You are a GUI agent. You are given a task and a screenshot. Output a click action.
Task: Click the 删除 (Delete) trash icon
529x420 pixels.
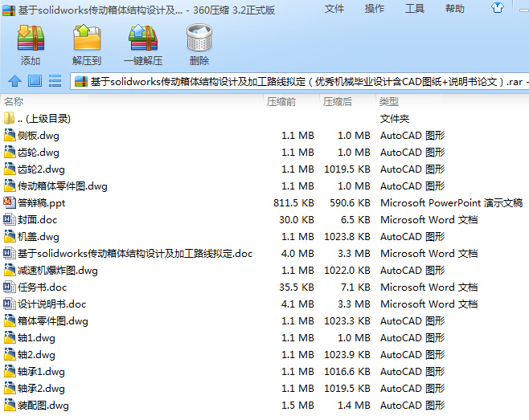tap(199, 38)
